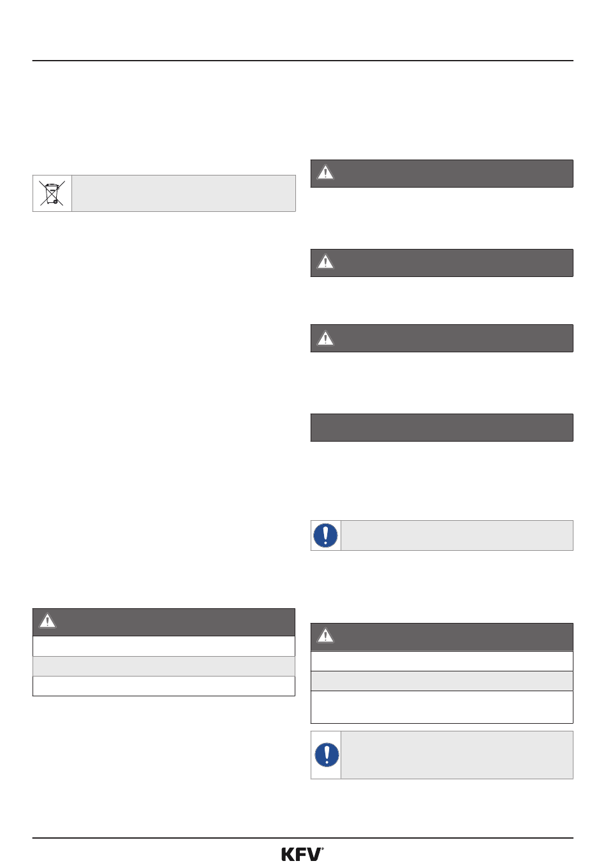Click the warning triangle above the lower right table
The width and height of the screenshot is (606, 868).
point(325,636)
